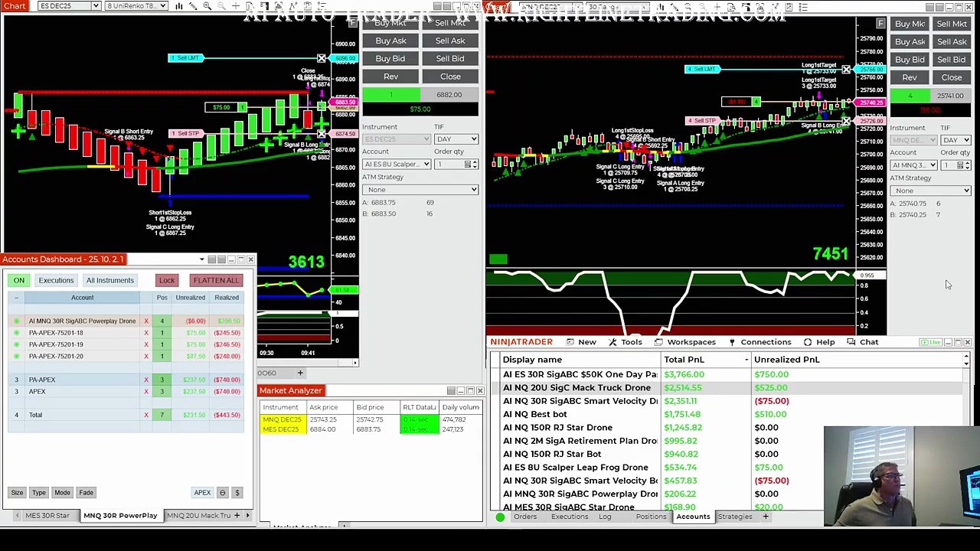Toggle status dot for Powerplay Drone account

tap(17, 321)
